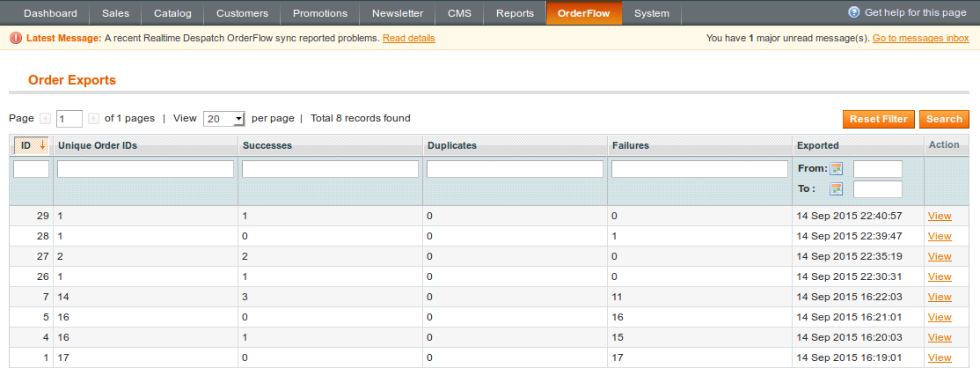This screenshot has height=383, width=980.
Task: Open the per page view dropdown
Action: (223, 118)
